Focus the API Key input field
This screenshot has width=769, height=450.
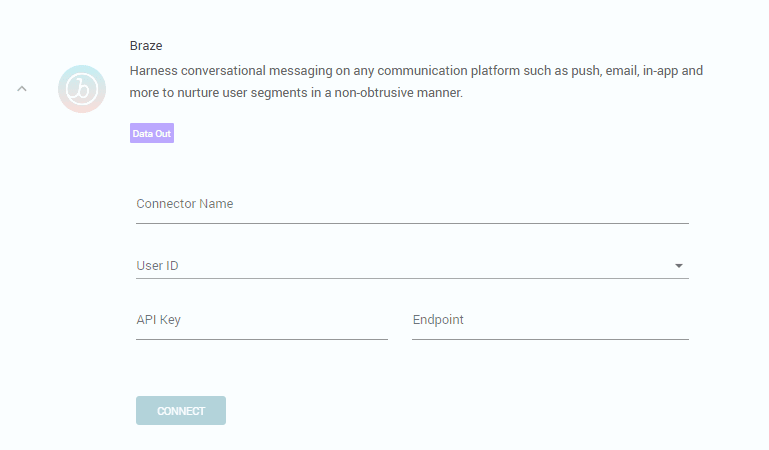[x=262, y=320]
